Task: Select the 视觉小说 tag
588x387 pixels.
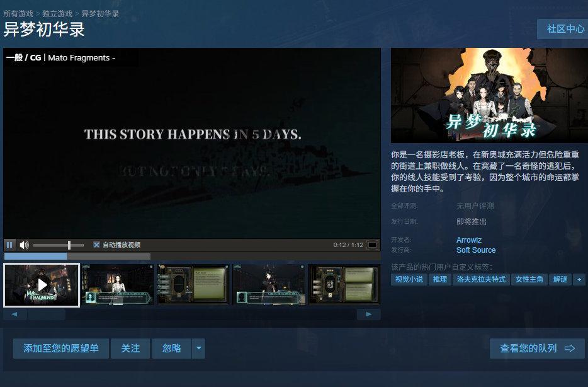Action: (409, 279)
